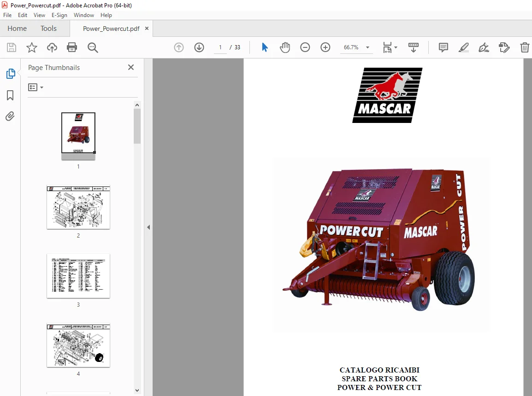Click 'CATALOGO RICAMBI' title text
The width and height of the screenshot is (532, 396).
379,370
